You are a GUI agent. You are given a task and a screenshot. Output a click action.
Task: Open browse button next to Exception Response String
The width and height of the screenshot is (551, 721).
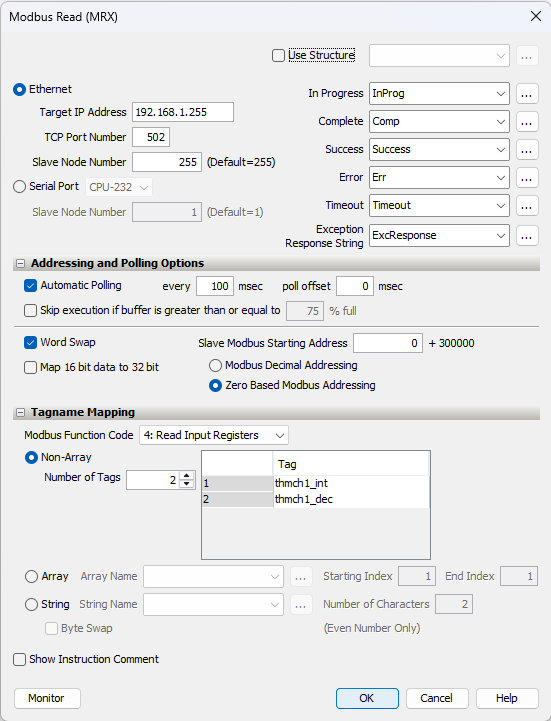527,236
